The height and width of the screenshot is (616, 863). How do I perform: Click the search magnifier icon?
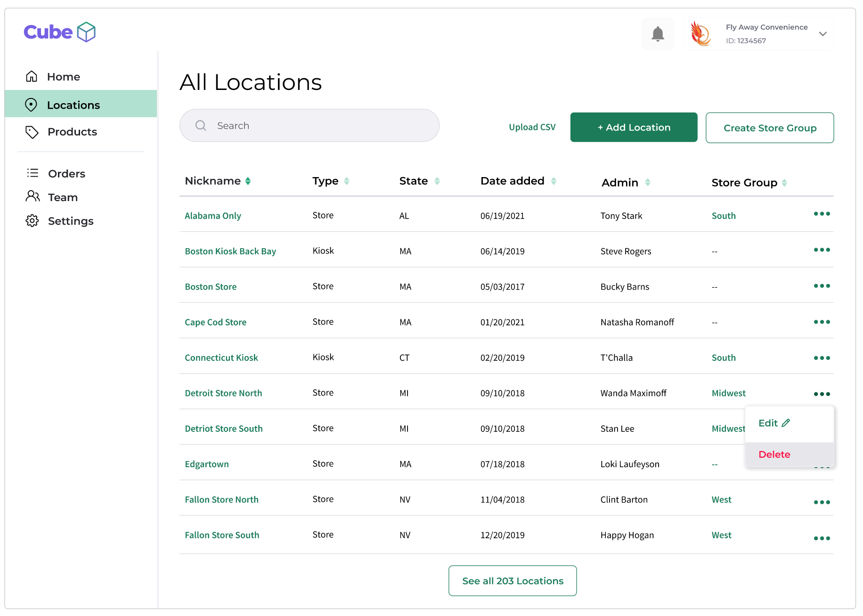[200, 125]
